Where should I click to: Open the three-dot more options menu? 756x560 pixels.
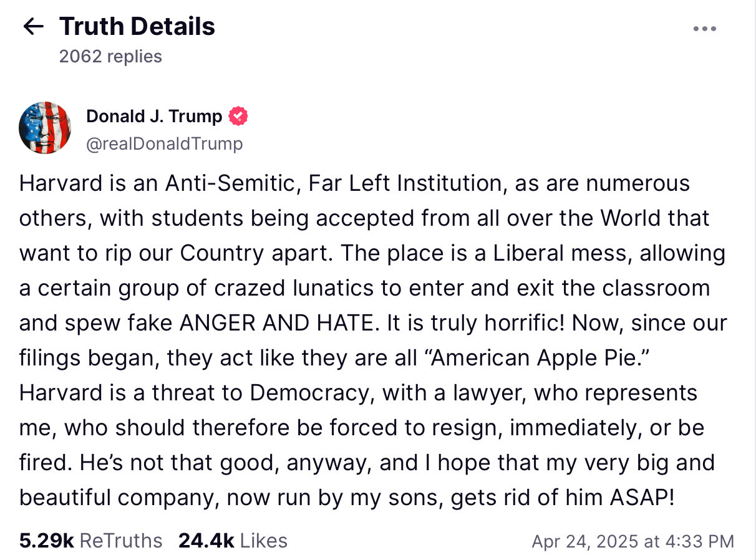tap(705, 29)
